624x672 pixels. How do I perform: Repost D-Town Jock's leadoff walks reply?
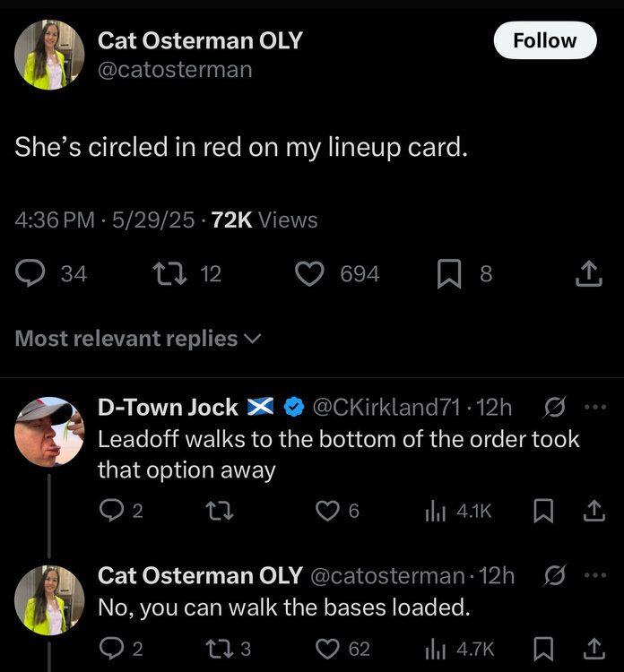click(x=217, y=511)
